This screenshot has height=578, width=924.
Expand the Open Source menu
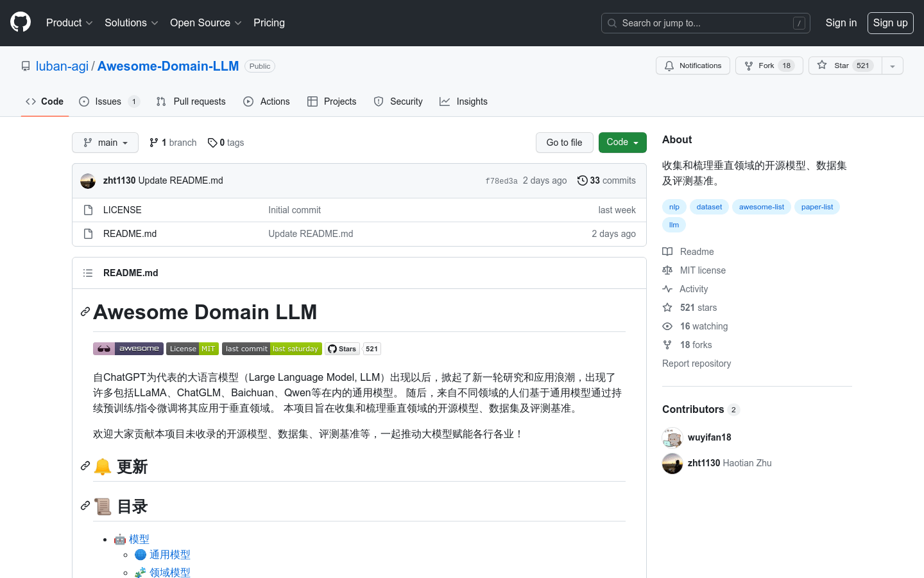coord(205,22)
